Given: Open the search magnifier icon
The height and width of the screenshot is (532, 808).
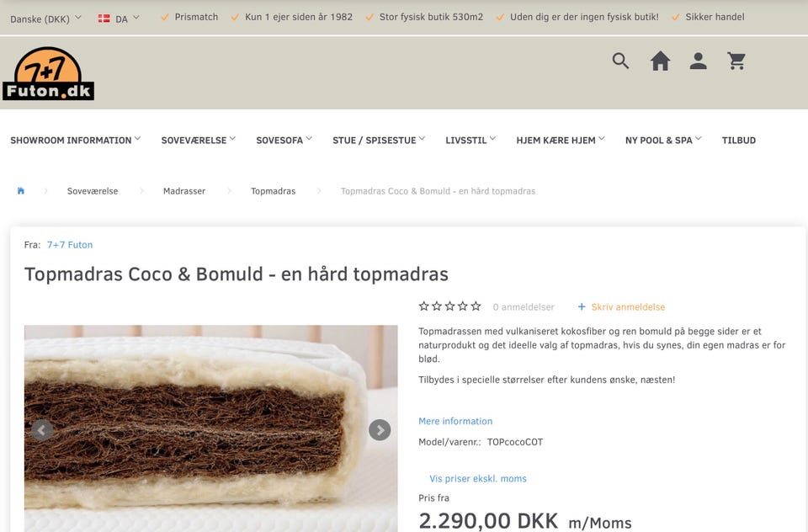Looking at the screenshot, I should (620, 61).
